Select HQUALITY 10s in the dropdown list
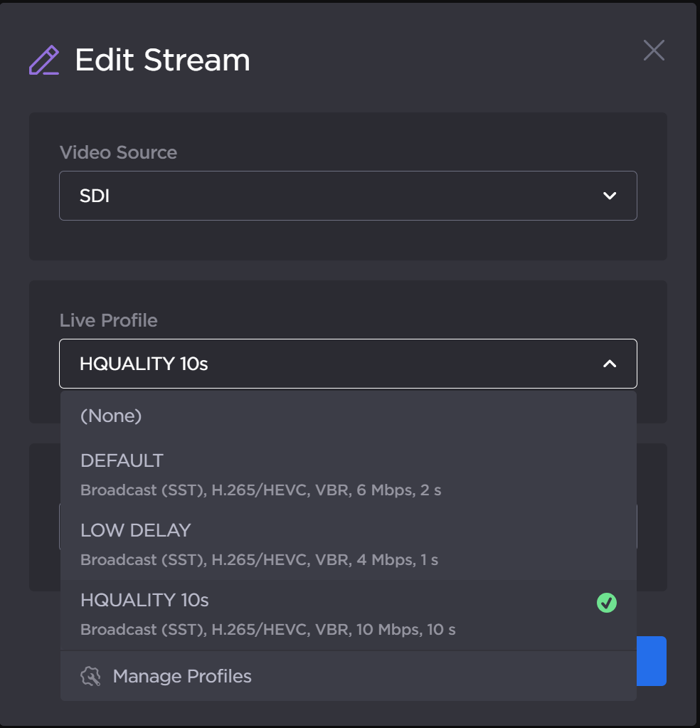Image resolution: width=700 pixels, height=728 pixels. [145, 600]
